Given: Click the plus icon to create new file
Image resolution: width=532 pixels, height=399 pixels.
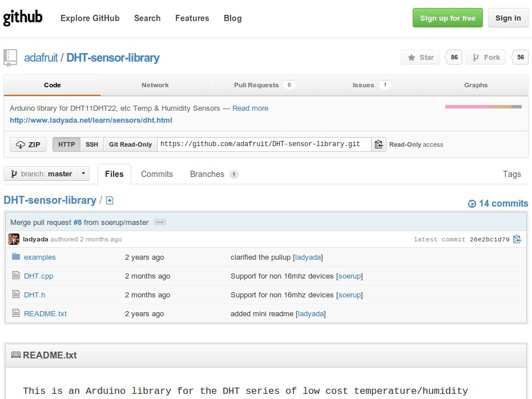Looking at the screenshot, I should [110, 200].
